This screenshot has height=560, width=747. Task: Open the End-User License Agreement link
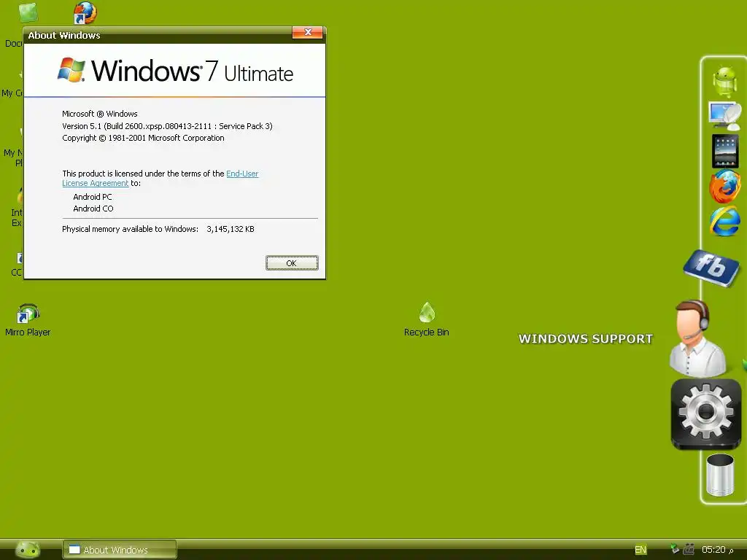pos(160,178)
